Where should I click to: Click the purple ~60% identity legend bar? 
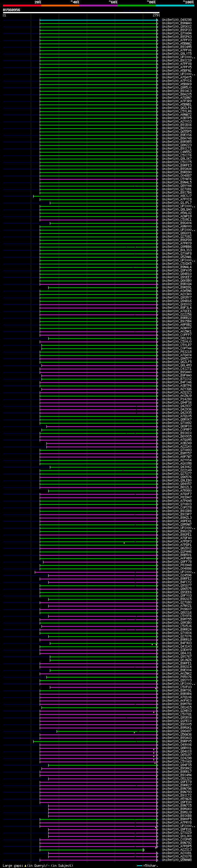(98, 6)
